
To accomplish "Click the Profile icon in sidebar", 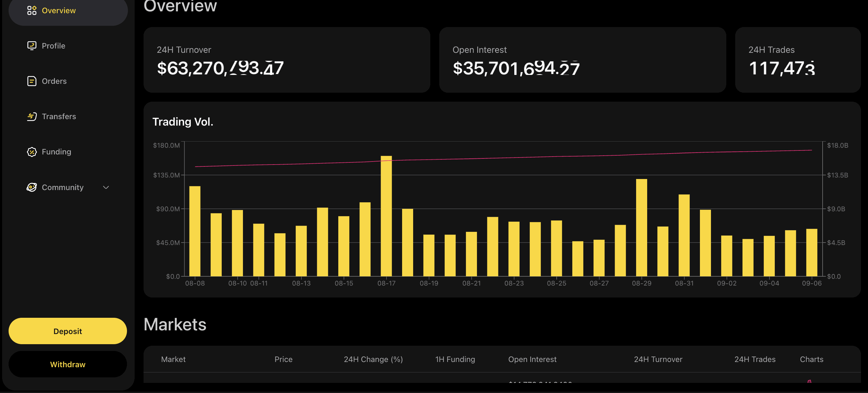I will point(32,45).
